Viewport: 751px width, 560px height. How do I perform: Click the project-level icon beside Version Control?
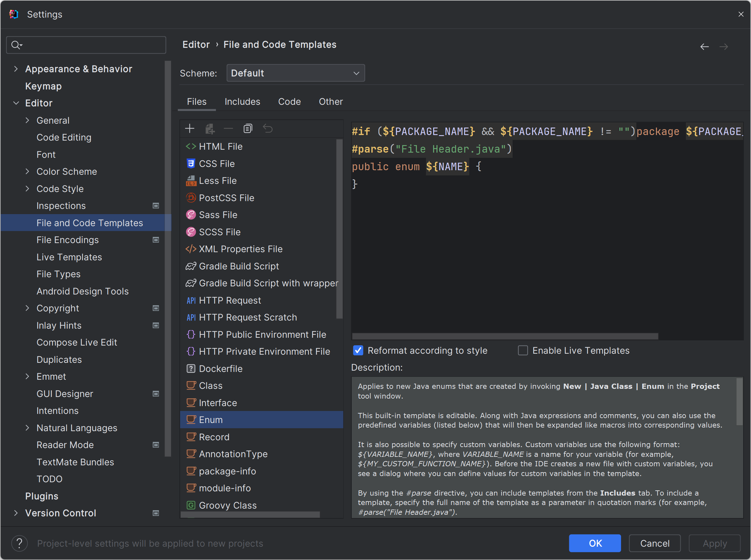(x=156, y=513)
